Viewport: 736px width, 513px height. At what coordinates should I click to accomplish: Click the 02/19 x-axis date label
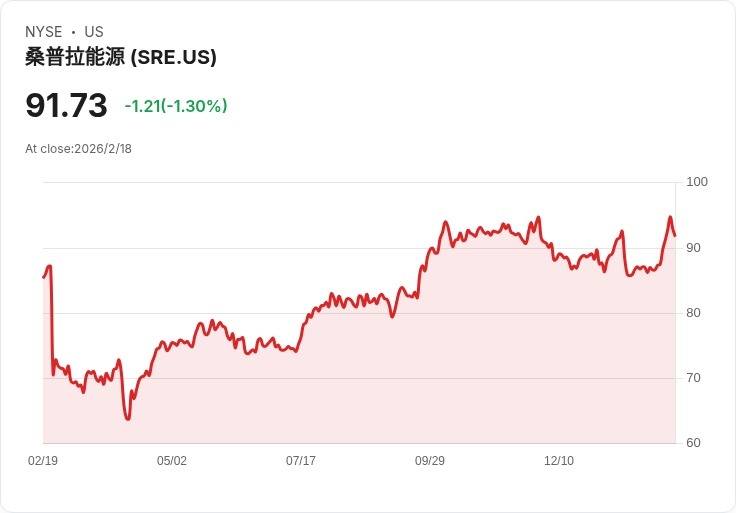43,460
